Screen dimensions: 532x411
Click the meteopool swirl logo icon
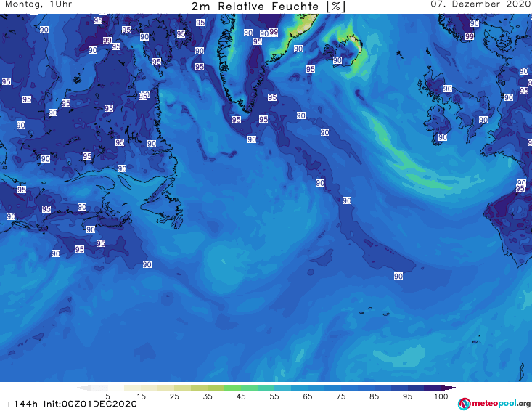click(x=465, y=404)
